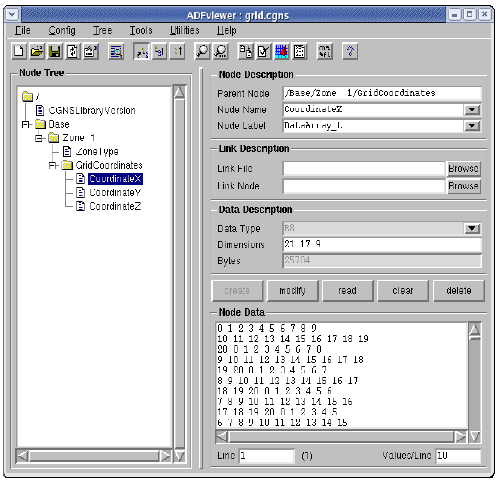Click Node Tree scrollbar up arrow
This screenshot has height=482, width=499.
click(x=179, y=92)
